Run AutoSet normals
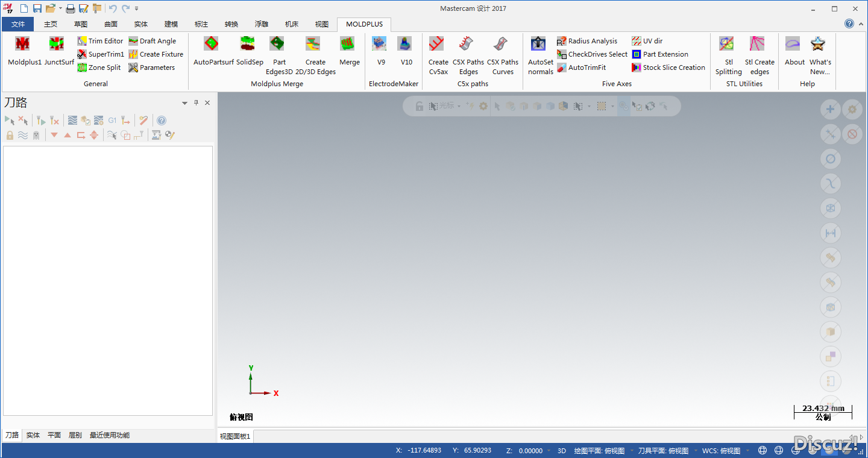Viewport: 868px width, 458px height. tap(541, 55)
